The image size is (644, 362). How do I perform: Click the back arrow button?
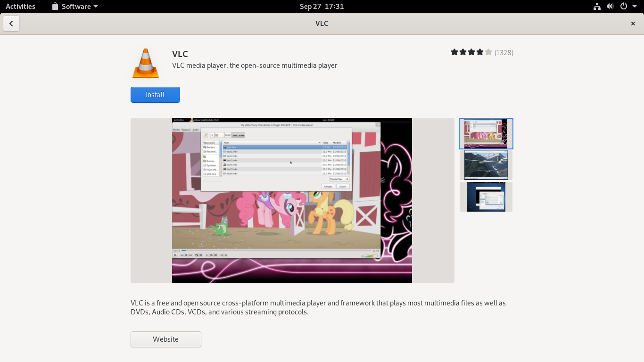(11, 24)
